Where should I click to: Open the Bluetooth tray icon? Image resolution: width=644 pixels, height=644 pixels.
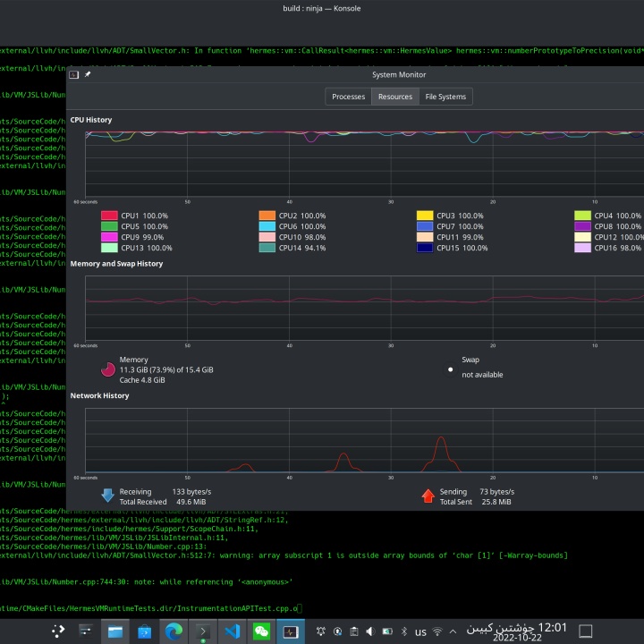404,631
